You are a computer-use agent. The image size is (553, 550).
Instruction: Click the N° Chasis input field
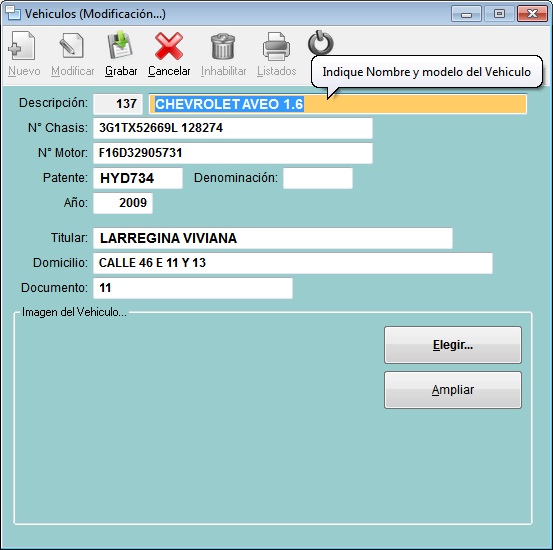pyautogui.click(x=233, y=128)
